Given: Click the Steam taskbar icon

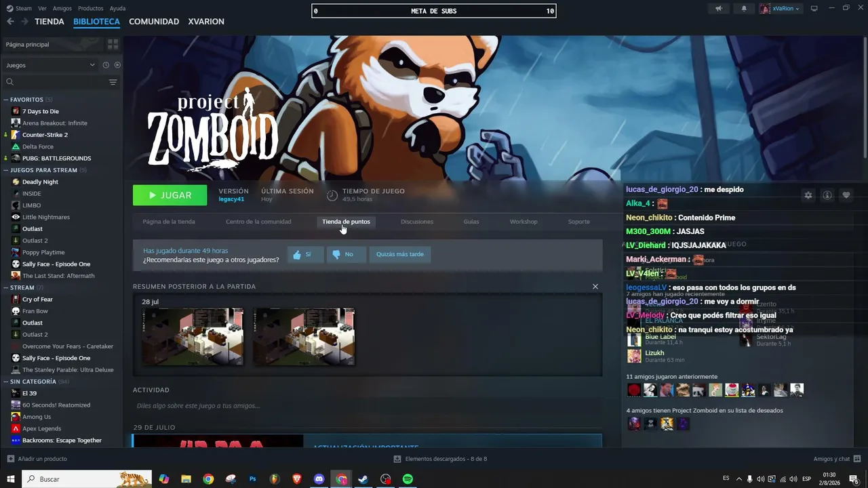Looking at the screenshot, I should (363, 479).
